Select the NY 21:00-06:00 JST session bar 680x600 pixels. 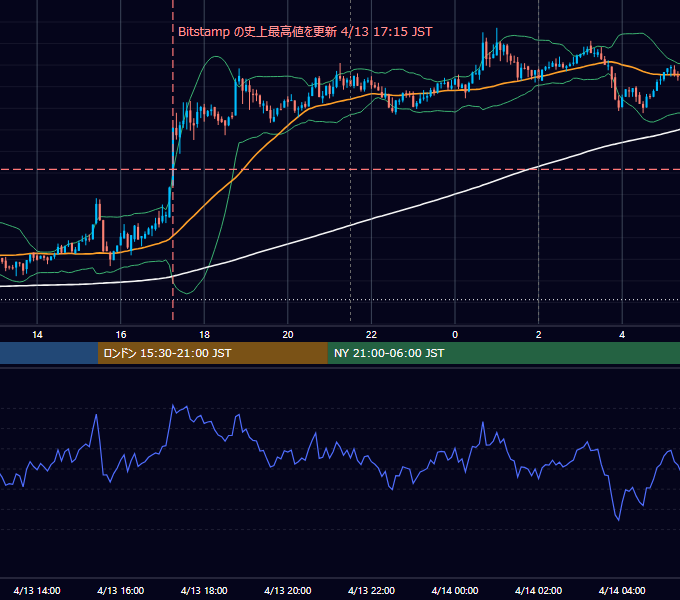pyautogui.click(x=503, y=353)
